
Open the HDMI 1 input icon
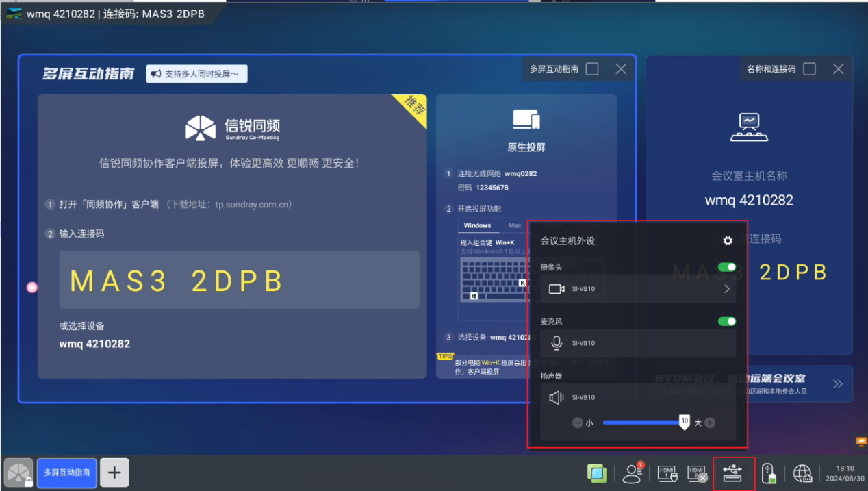point(666,473)
